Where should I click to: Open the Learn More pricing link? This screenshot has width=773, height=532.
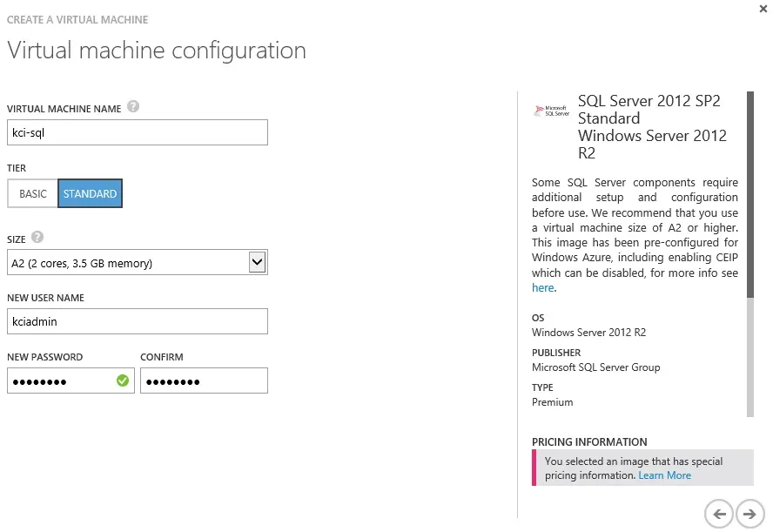tap(664, 475)
